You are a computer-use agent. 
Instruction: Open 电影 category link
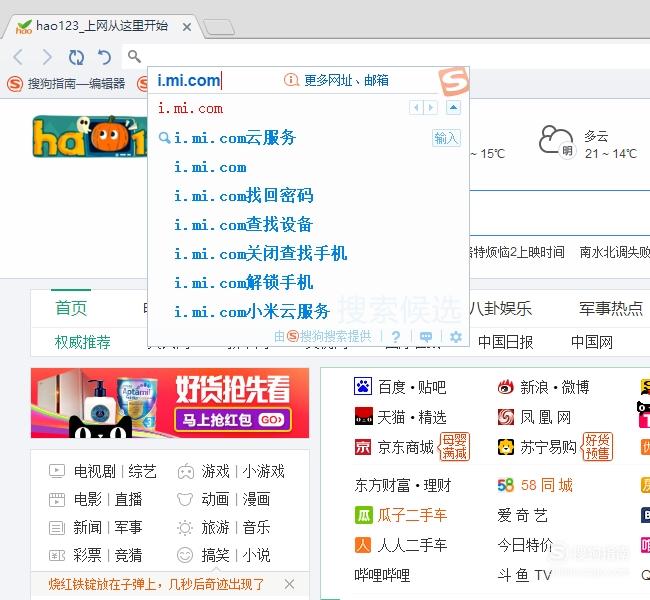[x=87, y=499]
